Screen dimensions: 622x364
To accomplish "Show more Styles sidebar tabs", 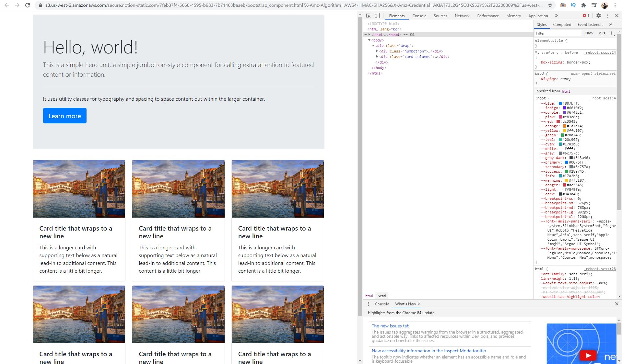I will (611, 24).
